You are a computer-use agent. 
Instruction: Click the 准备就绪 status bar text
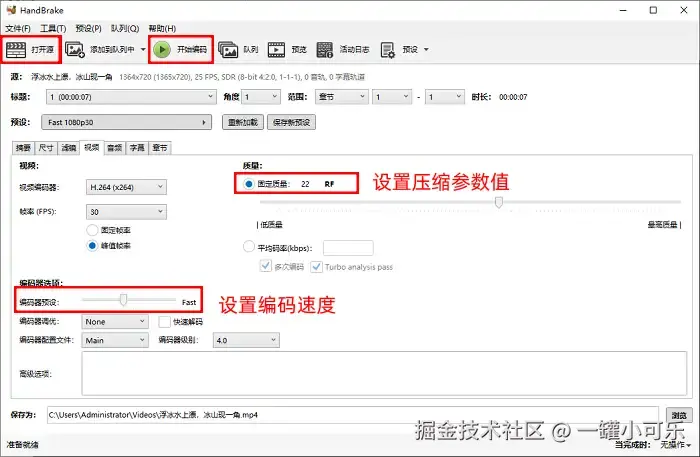[x=22, y=445]
